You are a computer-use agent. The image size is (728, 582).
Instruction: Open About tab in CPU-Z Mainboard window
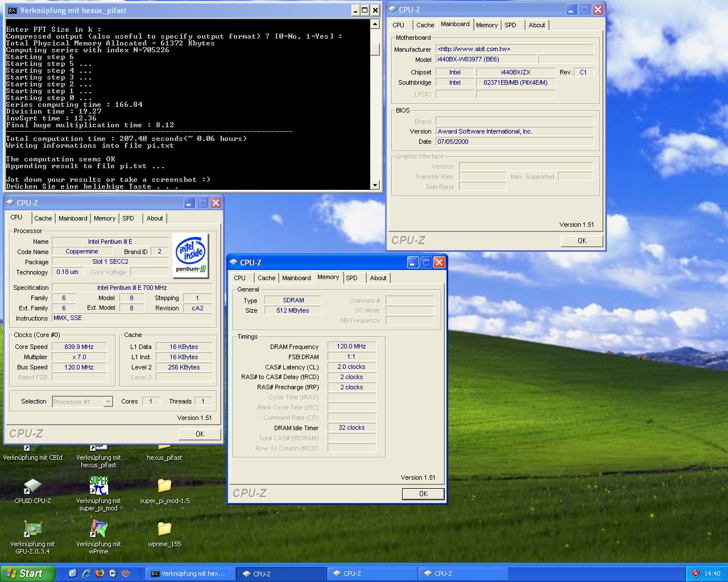[x=536, y=25]
